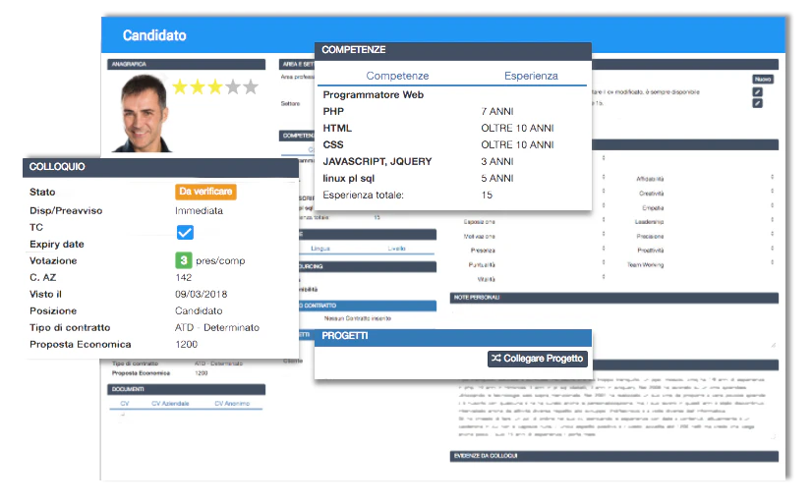Select the Esperienza column tab
The height and width of the screenshot is (504, 812).
click(531, 76)
